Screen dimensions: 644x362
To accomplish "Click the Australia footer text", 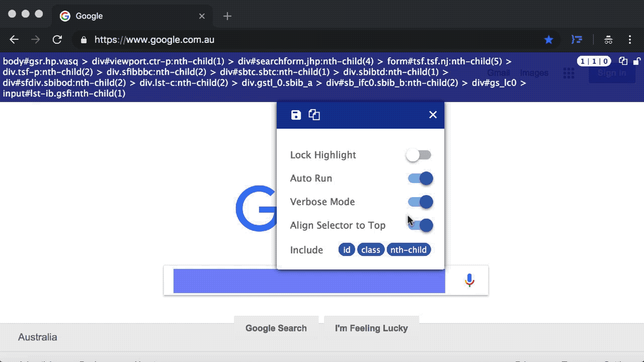I will point(38,337).
